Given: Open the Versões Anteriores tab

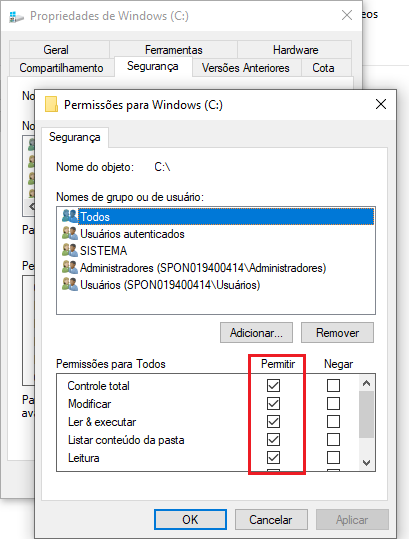Looking at the screenshot, I should tap(246, 68).
